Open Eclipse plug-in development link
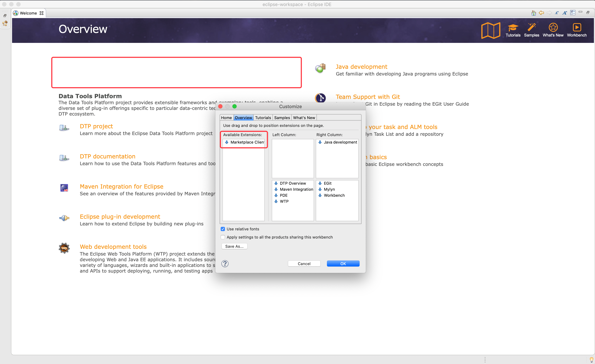This screenshot has width=595, height=364. pos(120,217)
